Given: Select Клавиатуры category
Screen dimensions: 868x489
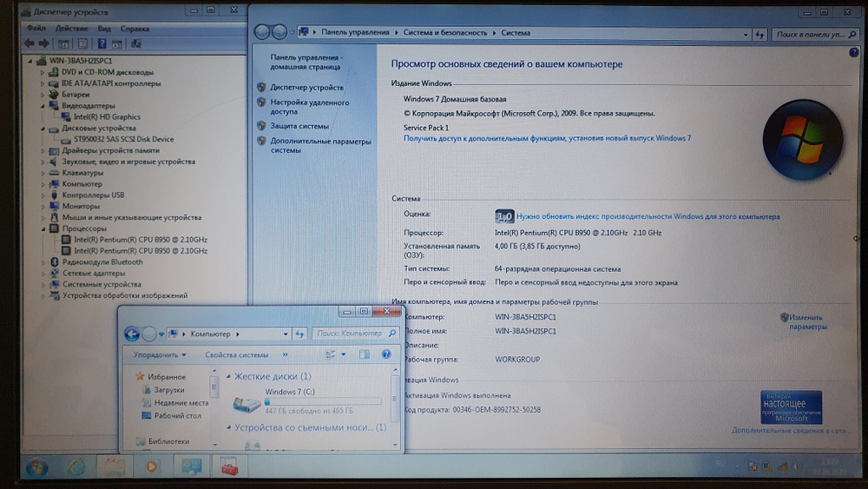Looking at the screenshot, I should tap(82, 173).
